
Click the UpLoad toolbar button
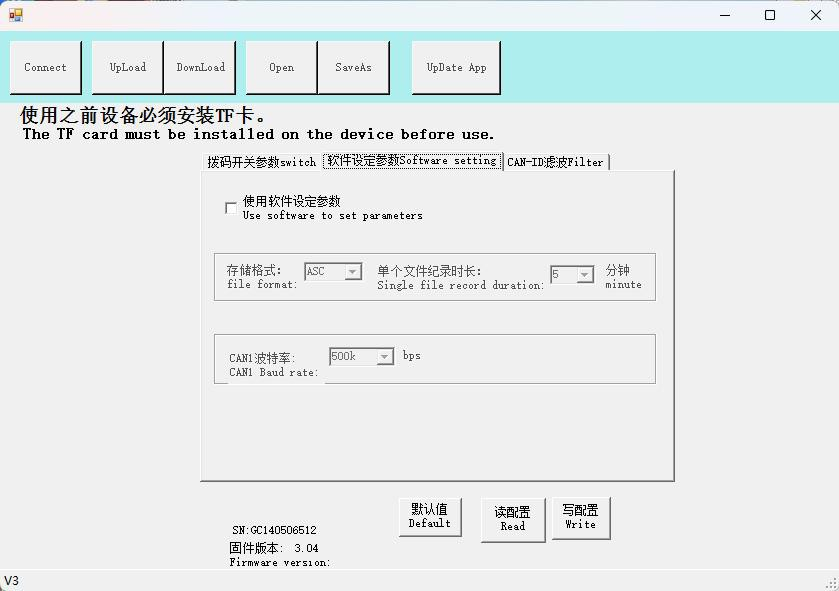coord(127,68)
